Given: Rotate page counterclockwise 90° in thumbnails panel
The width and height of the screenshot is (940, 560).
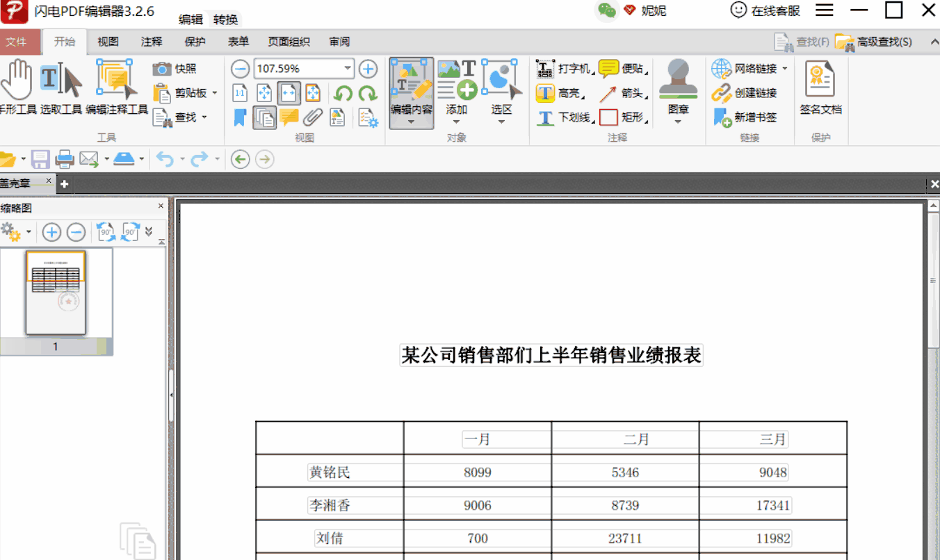Looking at the screenshot, I should pyautogui.click(x=106, y=232).
